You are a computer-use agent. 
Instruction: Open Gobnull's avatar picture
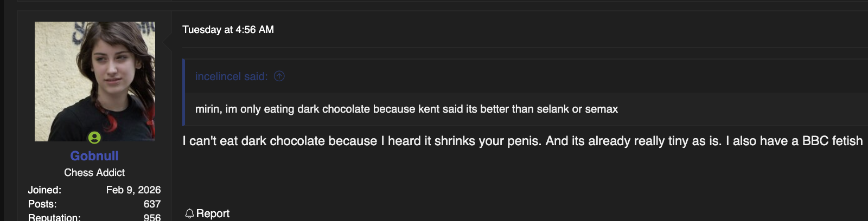pyautogui.click(x=95, y=81)
